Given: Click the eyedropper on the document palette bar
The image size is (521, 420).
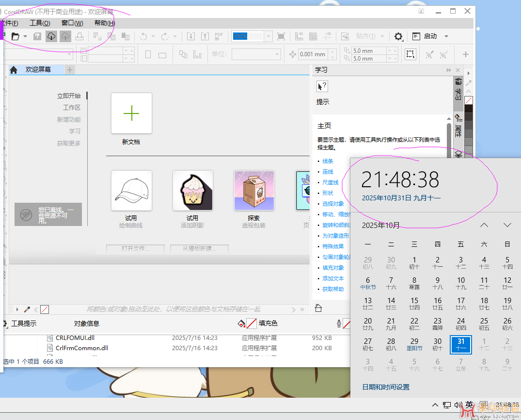Looking at the screenshot, I should tap(27, 309).
